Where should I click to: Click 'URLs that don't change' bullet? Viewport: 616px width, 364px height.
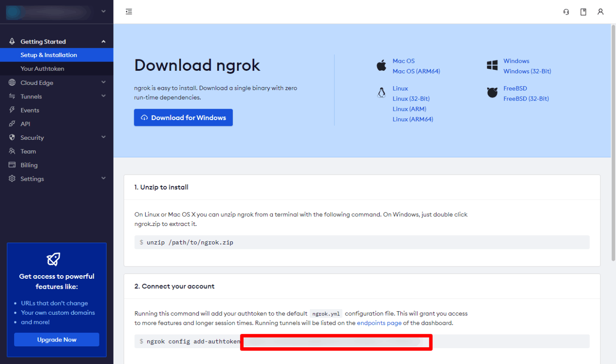pyautogui.click(x=55, y=303)
